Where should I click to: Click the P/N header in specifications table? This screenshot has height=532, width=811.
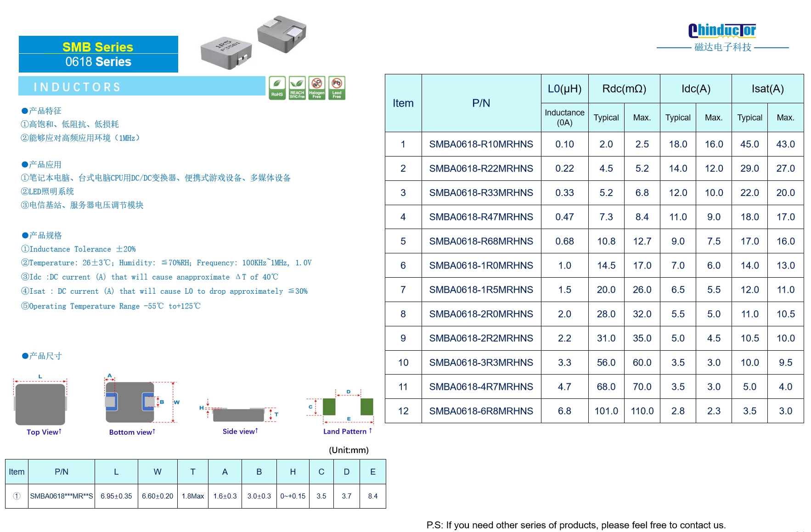[x=481, y=103]
